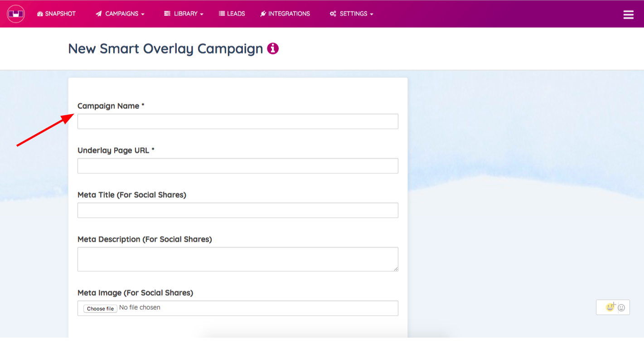Click the 'Underlay Page URL *' label

point(116,151)
